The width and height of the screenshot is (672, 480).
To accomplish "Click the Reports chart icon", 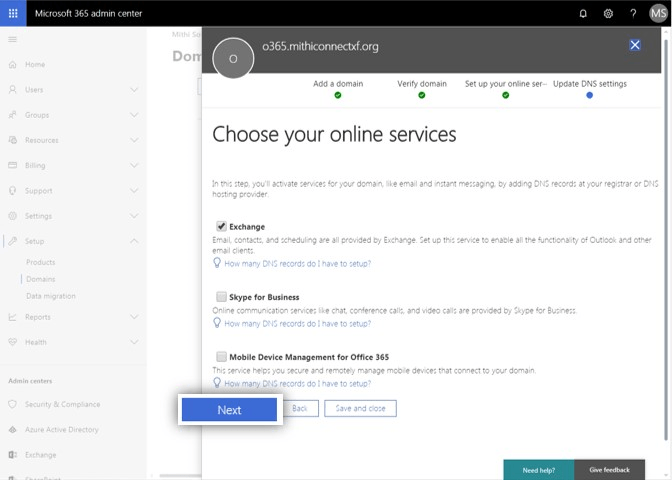I will point(12,317).
